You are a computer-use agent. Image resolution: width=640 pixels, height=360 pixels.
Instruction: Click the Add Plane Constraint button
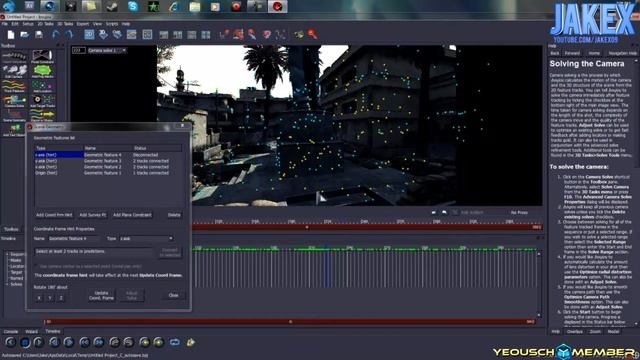[x=132, y=215]
